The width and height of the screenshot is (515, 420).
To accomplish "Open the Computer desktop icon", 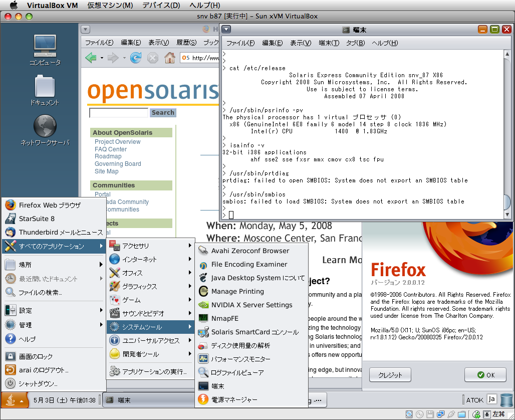I will click(45, 49).
